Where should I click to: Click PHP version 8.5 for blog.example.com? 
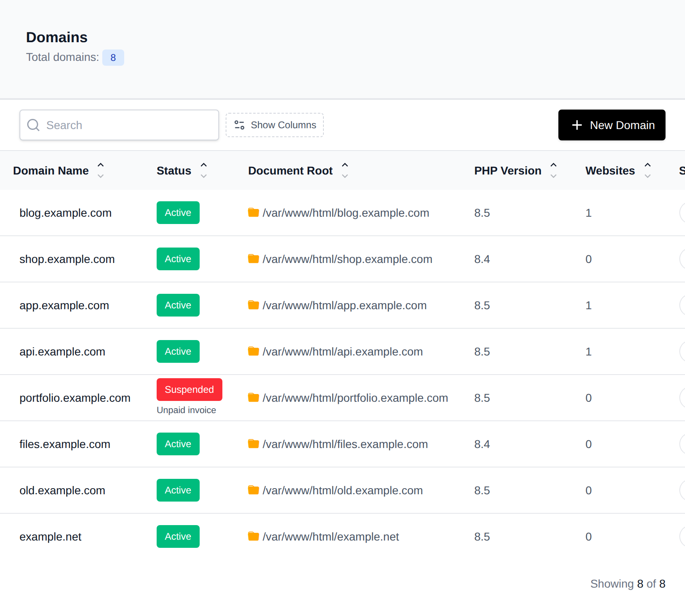(482, 213)
